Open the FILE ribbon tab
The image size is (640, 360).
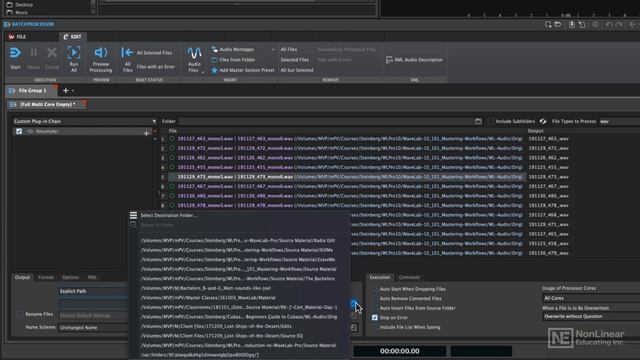coord(17,37)
